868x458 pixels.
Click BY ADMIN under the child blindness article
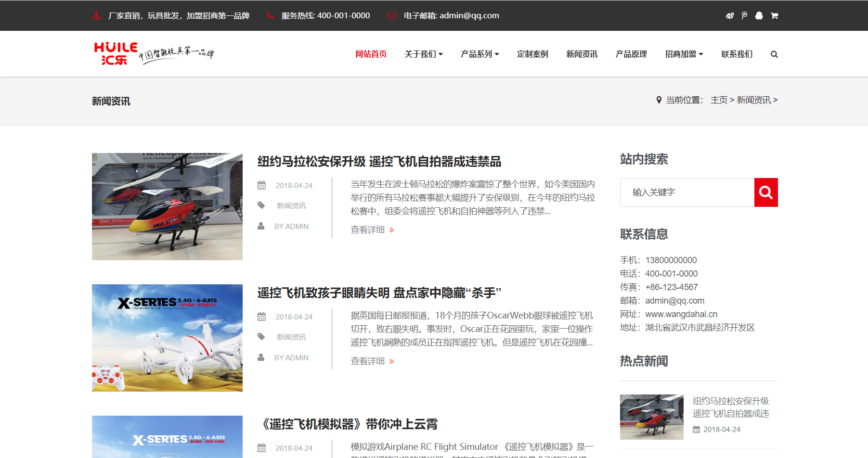point(291,358)
